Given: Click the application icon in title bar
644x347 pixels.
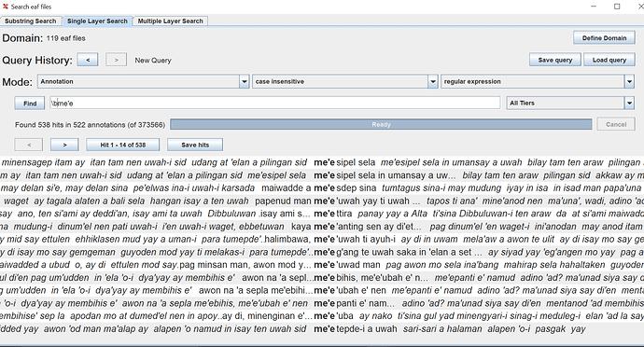Looking at the screenshot, I should (x=6, y=7).
